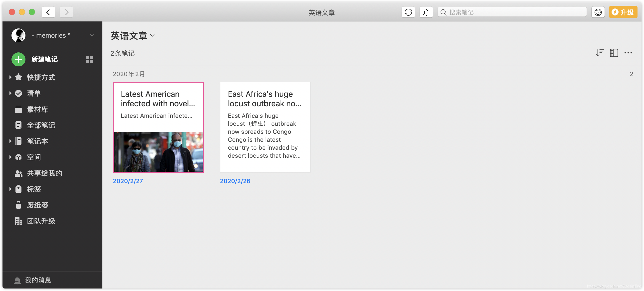Expand the 标签 tags section
The image size is (644, 291).
tap(10, 189)
